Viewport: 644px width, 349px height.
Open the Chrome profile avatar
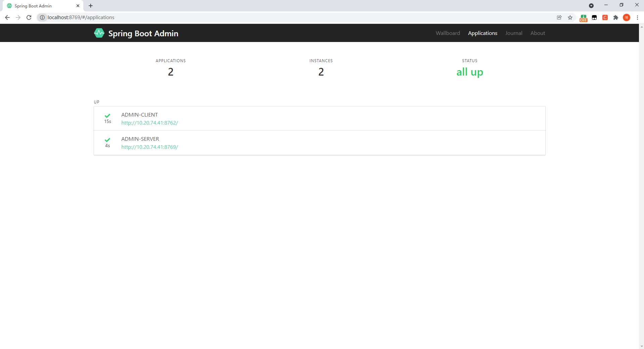[x=627, y=17]
